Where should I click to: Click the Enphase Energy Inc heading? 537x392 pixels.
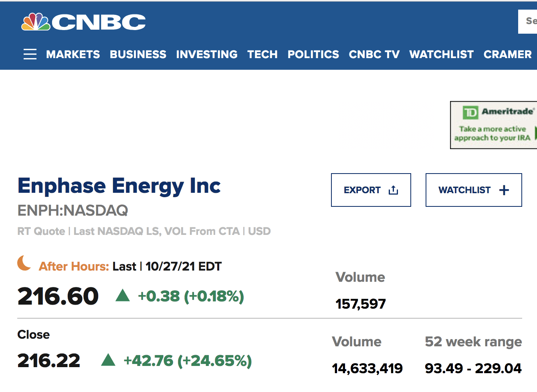[119, 186]
